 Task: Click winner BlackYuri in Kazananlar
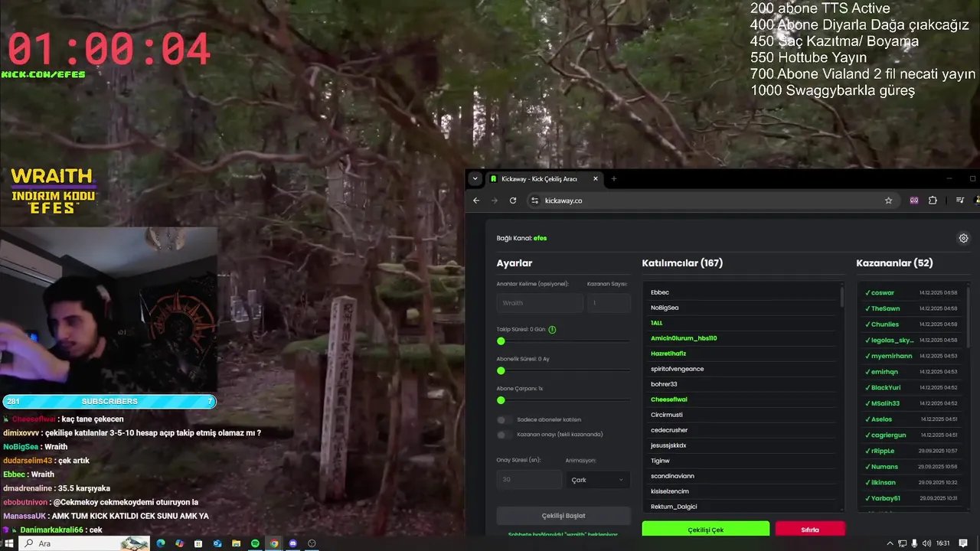coord(886,387)
